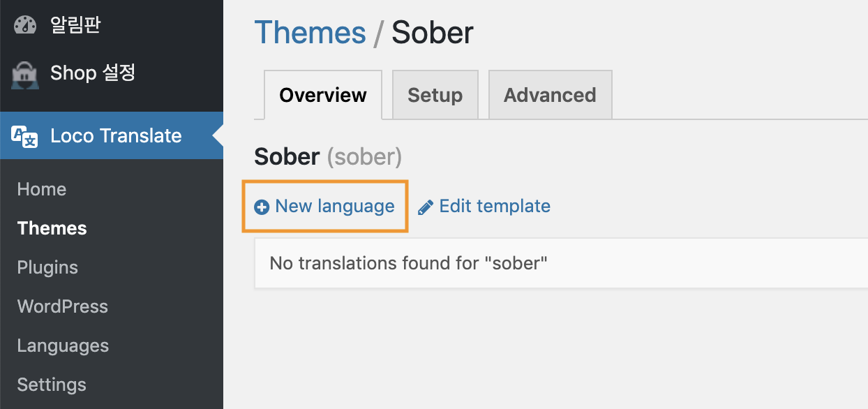The height and width of the screenshot is (409, 868).
Task: Click the Edit template link text
Action: 495,206
